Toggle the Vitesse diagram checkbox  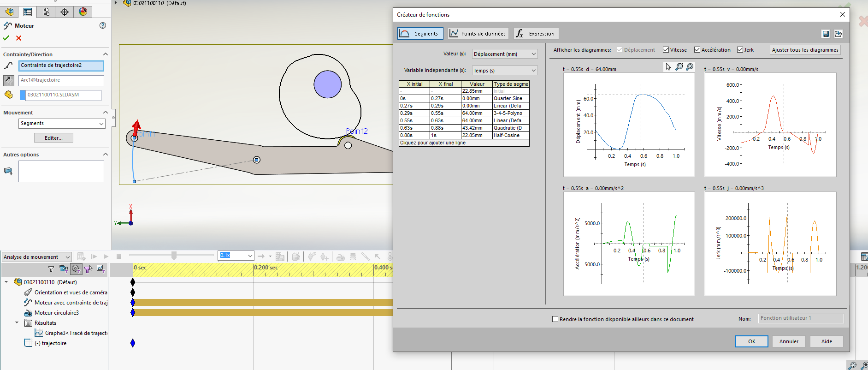pyautogui.click(x=666, y=50)
